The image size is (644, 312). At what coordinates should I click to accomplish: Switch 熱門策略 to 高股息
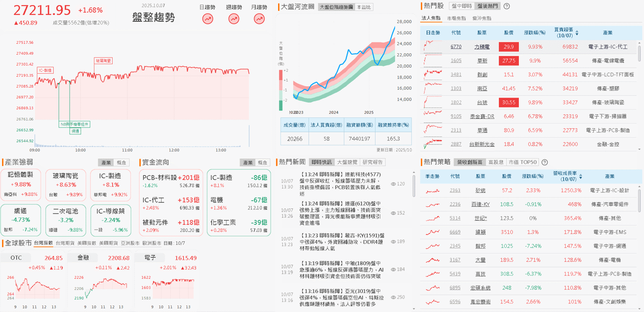click(495, 162)
